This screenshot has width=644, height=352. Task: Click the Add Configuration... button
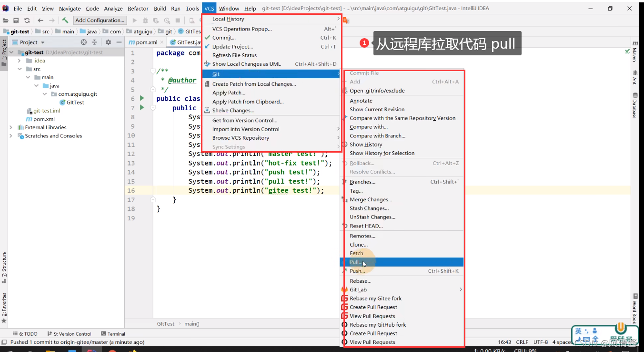tap(100, 20)
